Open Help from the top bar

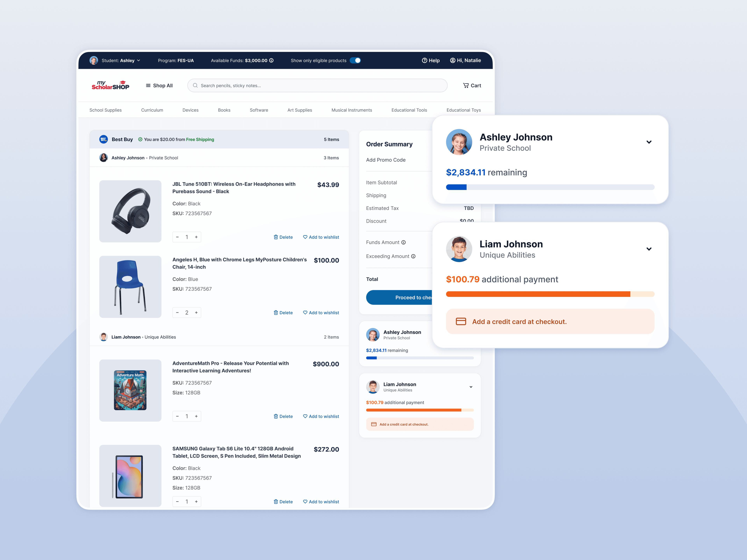430,60
